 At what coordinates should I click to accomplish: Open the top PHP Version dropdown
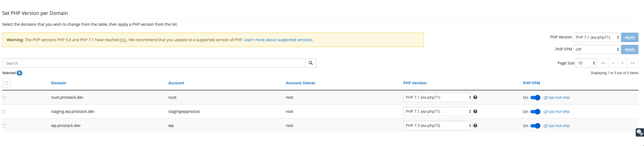597,37
